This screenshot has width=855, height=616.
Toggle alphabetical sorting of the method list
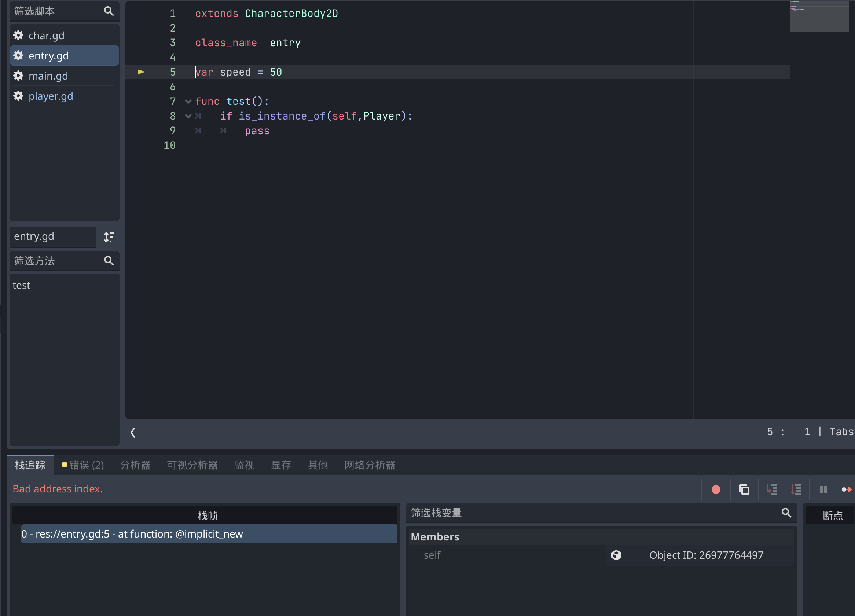[x=109, y=237]
